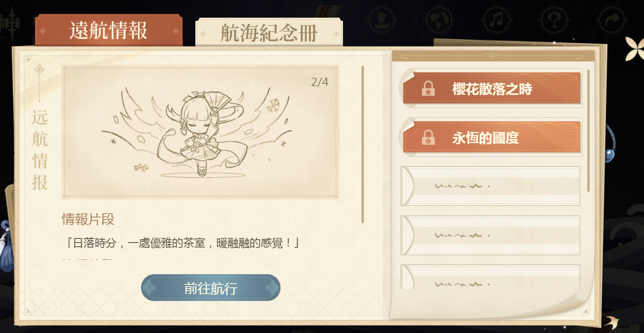644x333 pixels.
Task: Click the chibi character sketch image
Action: coord(200,132)
